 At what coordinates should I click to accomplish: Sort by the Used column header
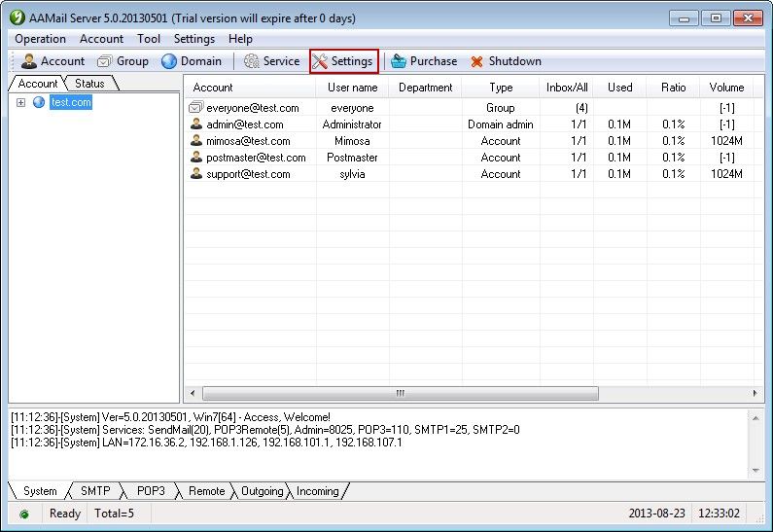tap(619, 88)
